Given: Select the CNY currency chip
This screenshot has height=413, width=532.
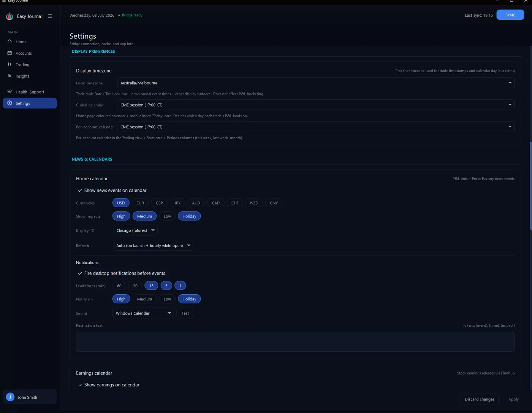Looking at the screenshot, I should (274, 203).
